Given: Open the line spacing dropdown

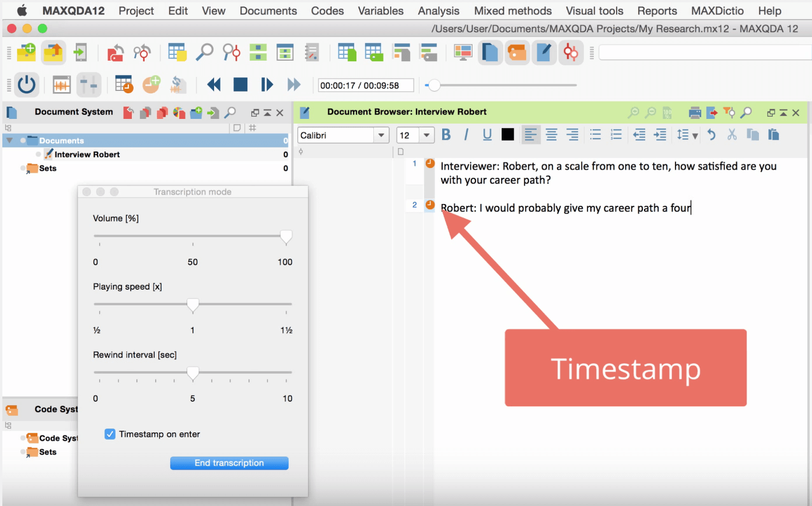Looking at the screenshot, I should [687, 135].
